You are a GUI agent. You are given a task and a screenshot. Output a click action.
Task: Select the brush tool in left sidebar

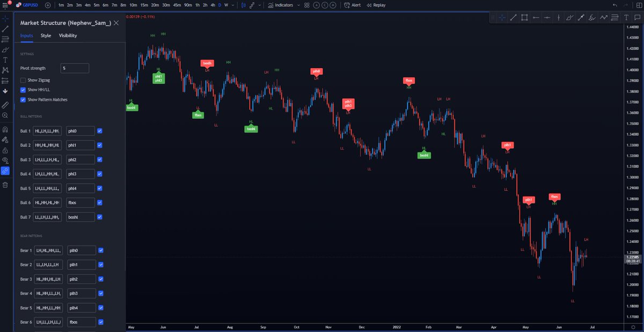tap(5, 49)
